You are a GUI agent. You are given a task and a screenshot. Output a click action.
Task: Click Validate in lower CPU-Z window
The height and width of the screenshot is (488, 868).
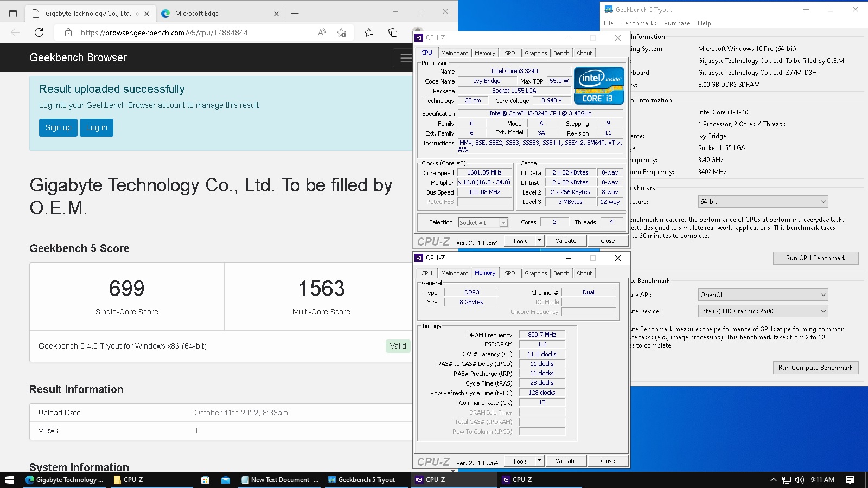(x=566, y=461)
